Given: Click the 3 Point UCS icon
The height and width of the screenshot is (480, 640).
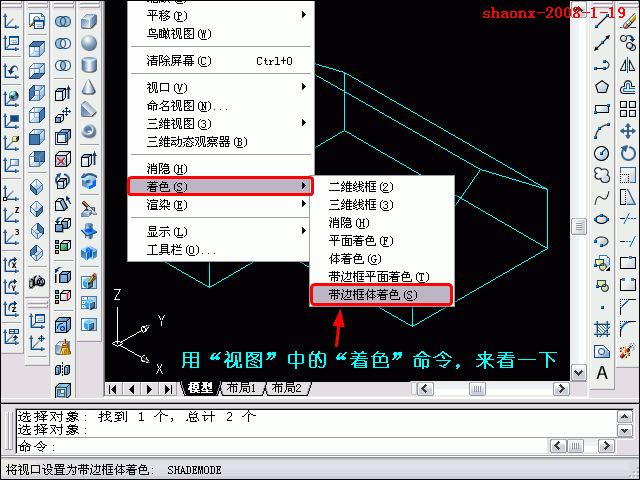Looking at the screenshot, I should click(11, 238).
